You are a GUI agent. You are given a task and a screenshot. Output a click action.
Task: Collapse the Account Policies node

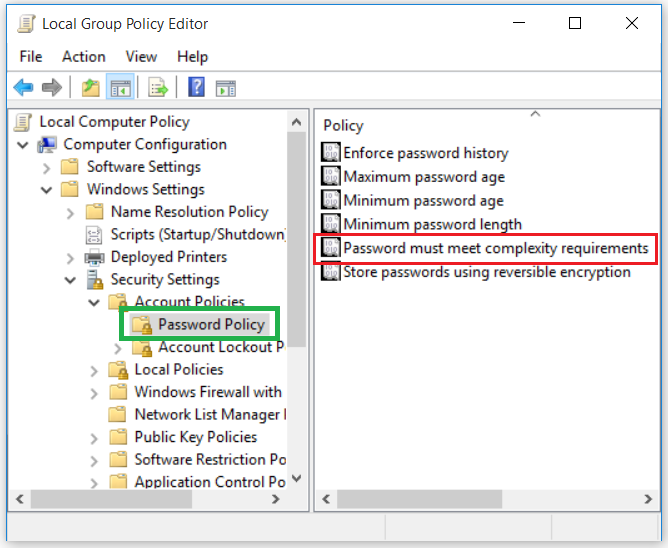click(x=94, y=303)
